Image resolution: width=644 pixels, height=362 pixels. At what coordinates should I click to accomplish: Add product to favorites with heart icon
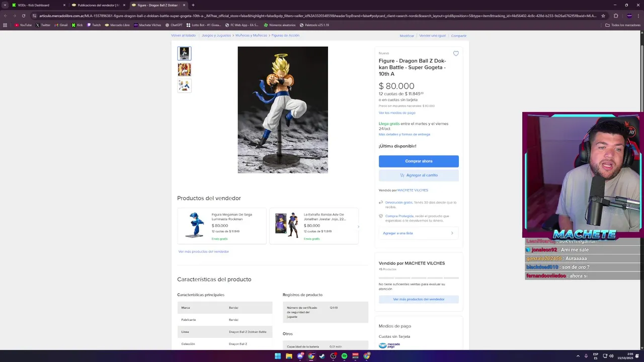[456, 53]
